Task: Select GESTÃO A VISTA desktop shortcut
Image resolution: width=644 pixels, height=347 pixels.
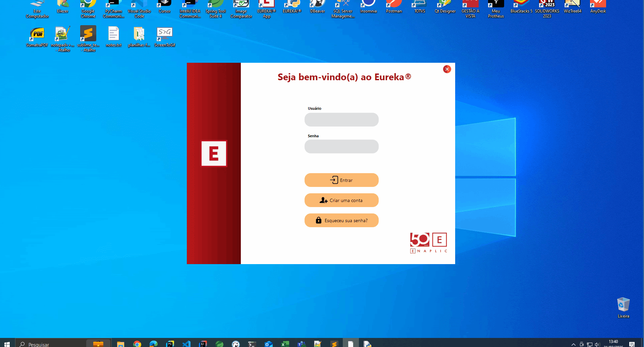Action: click(470, 9)
